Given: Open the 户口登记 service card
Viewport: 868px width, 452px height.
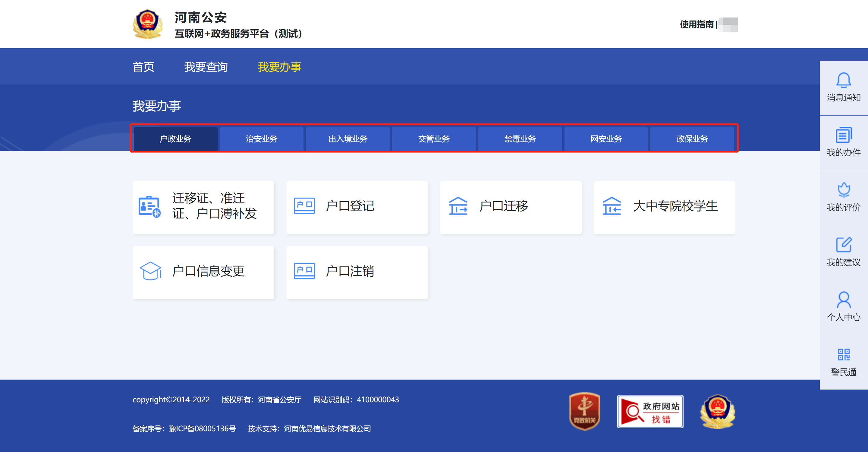Looking at the screenshot, I should (357, 207).
